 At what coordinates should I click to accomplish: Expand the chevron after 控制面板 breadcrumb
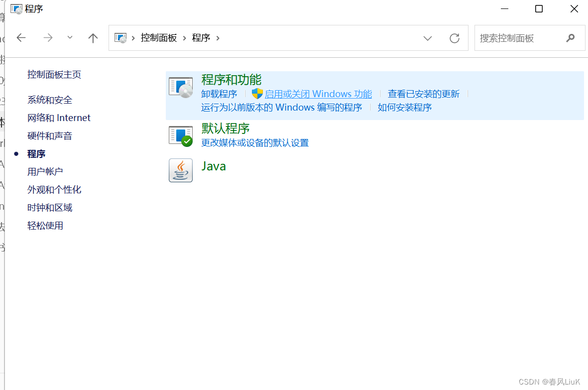pyautogui.click(x=185, y=38)
